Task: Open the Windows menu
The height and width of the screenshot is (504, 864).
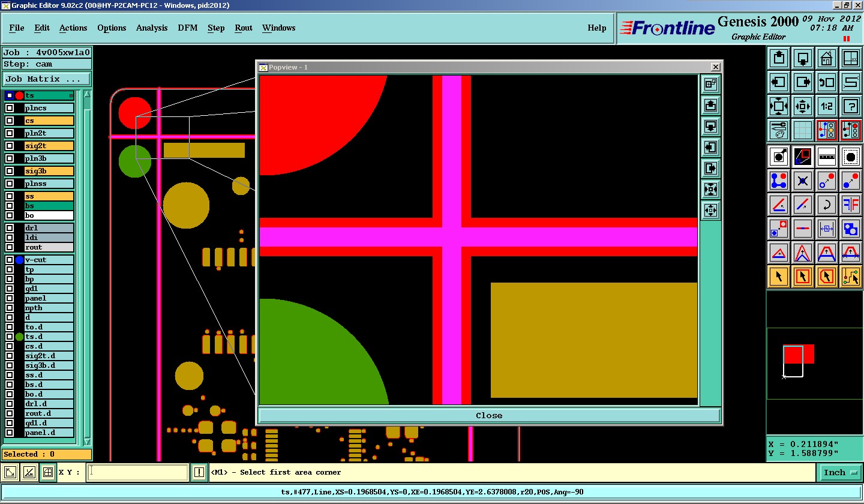Action: pyautogui.click(x=279, y=28)
